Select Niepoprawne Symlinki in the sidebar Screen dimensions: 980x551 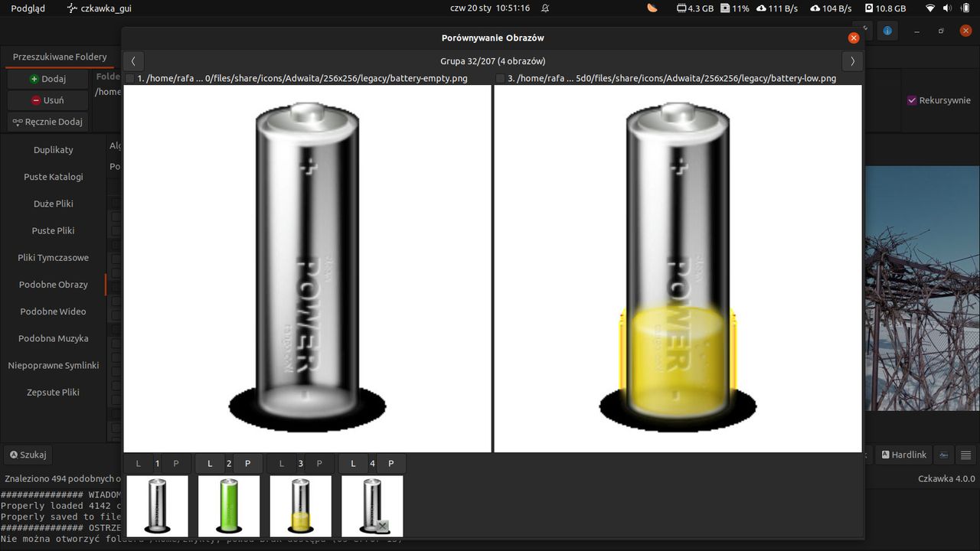[x=54, y=365]
